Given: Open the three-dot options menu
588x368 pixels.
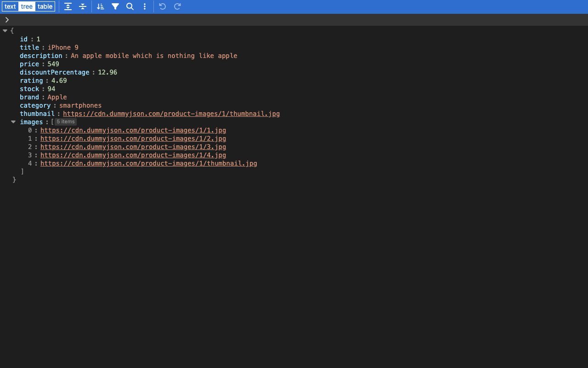Looking at the screenshot, I should (145, 6).
